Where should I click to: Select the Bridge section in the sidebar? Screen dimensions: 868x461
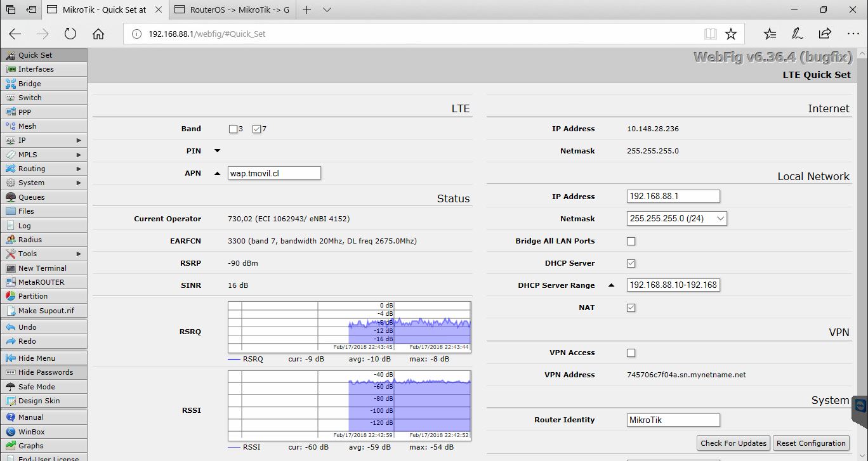(x=29, y=83)
